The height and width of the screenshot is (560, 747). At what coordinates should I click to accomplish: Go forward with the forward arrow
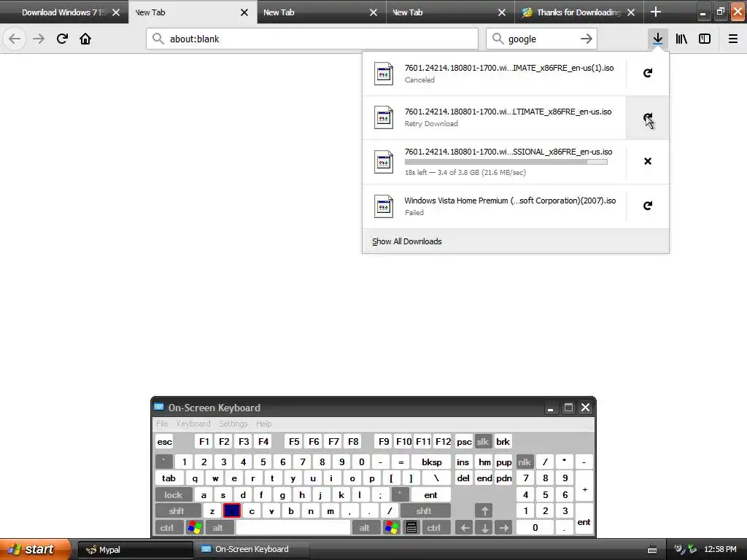tap(39, 39)
